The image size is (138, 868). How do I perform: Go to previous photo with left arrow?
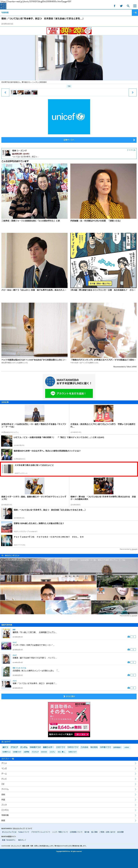(x=5, y=92)
